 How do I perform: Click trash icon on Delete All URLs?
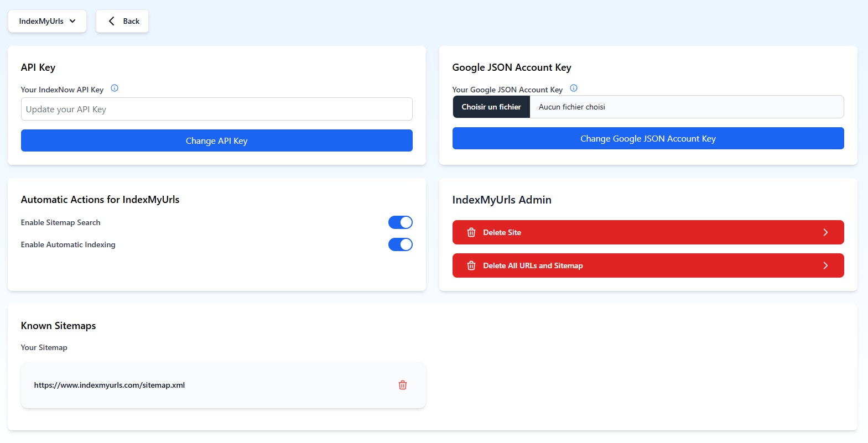tap(471, 265)
